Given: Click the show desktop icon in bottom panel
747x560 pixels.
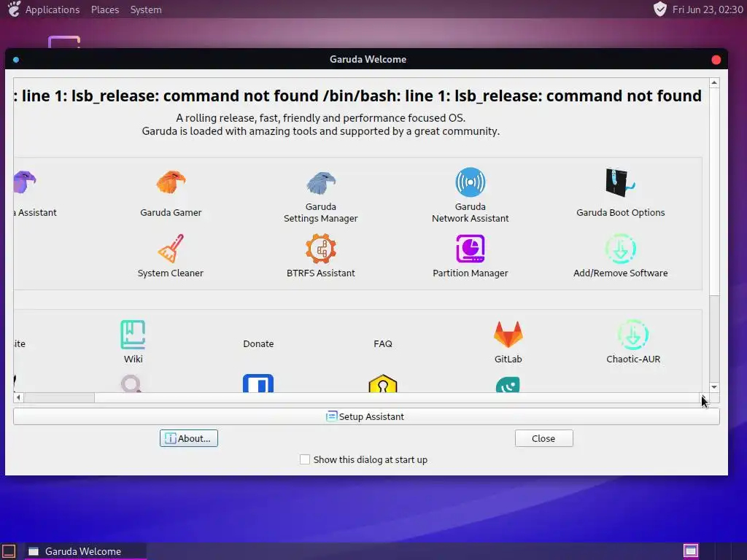Looking at the screenshot, I should click(x=9, y=551).
